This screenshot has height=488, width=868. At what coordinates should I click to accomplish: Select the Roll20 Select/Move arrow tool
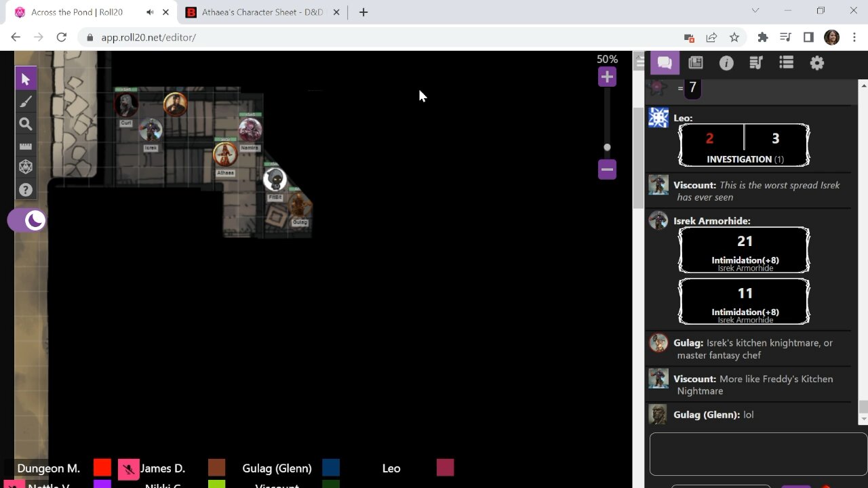tap(26, 79)
